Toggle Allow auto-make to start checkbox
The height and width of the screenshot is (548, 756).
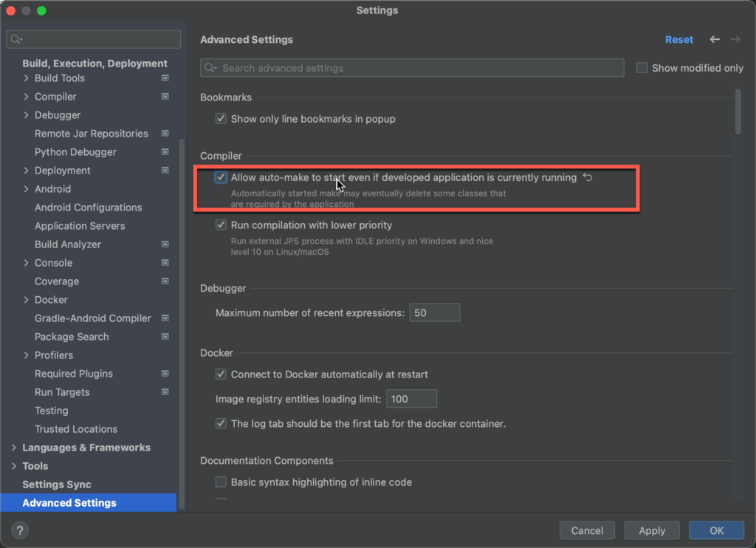tap(221, 177)
